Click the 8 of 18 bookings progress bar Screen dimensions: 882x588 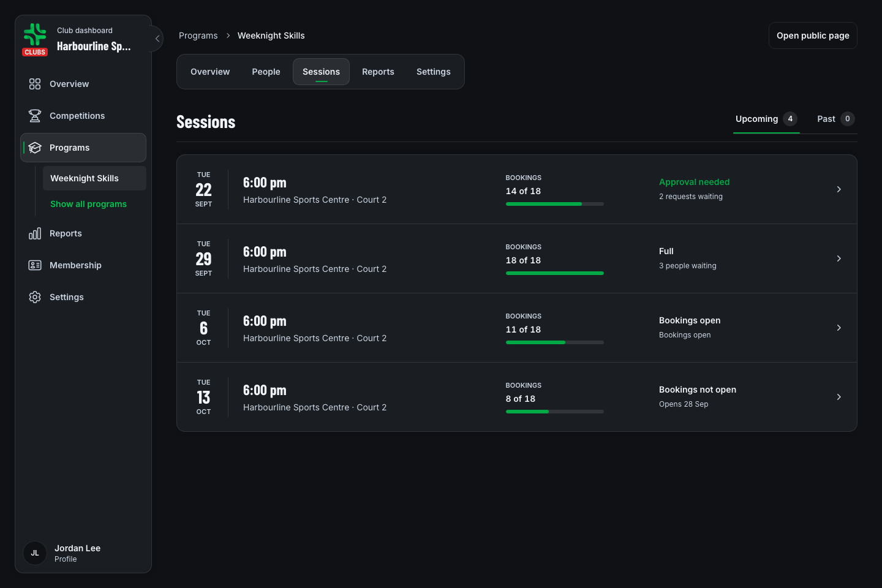click(x=555, y=412)
